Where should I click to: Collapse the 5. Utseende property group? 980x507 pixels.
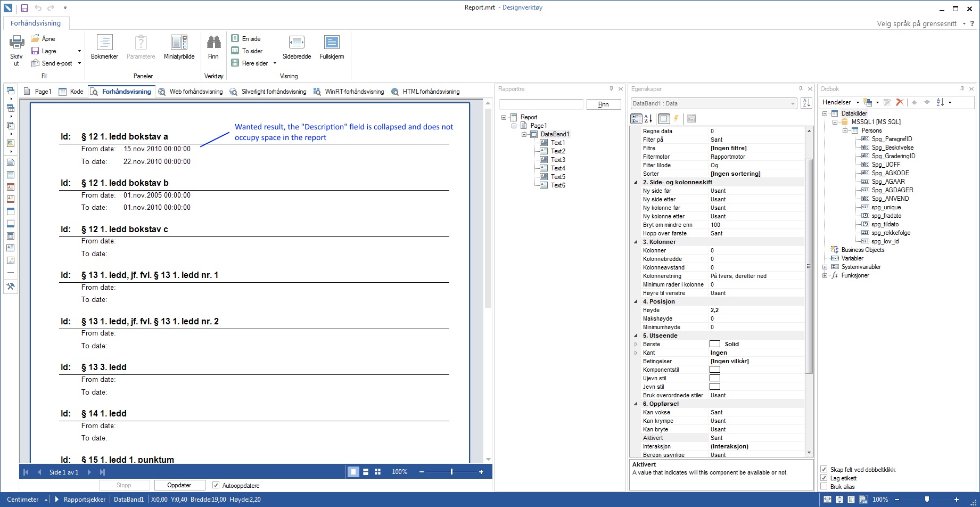pyautogui.click(x=636, y=336)
